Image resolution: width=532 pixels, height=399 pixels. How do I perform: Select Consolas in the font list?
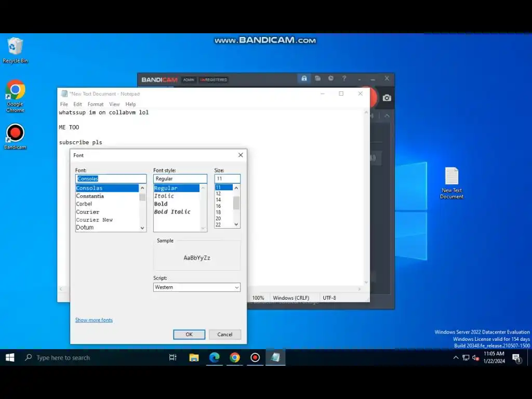coord(107,188)
